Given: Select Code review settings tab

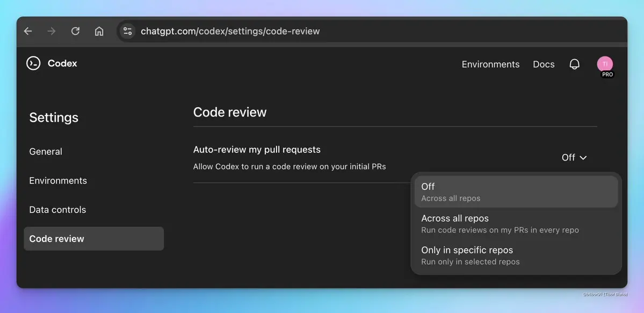Looking at the screenshot, I should pyautogui.click(x=93, y=239).
